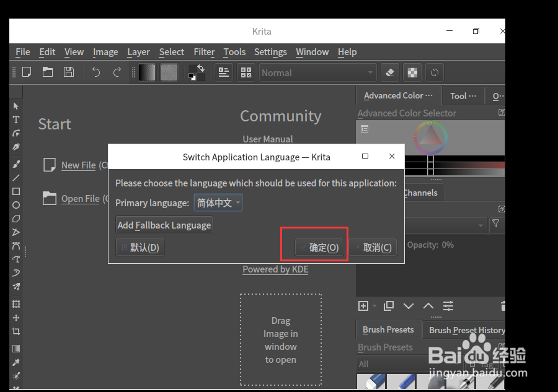Screen dimensions: 558x392
Task: Switch to the Advanced Color tab
Action: click(x=398, y=95)
